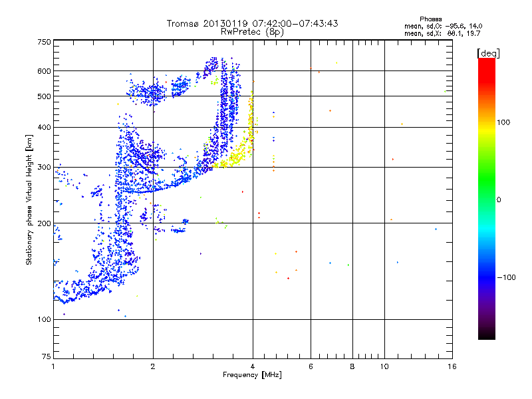Screen dimensions: 532x399
Task: Click the y-axis tick label '400'
Action: [x=44, y=128]
